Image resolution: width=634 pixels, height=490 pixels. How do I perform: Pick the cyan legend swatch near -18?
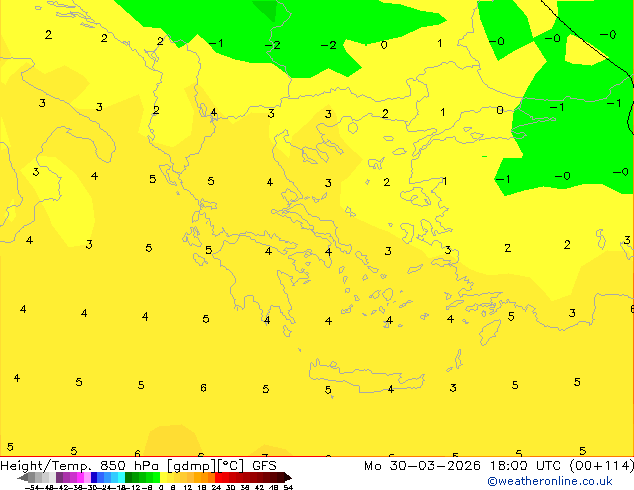click(x=121, y=477)
